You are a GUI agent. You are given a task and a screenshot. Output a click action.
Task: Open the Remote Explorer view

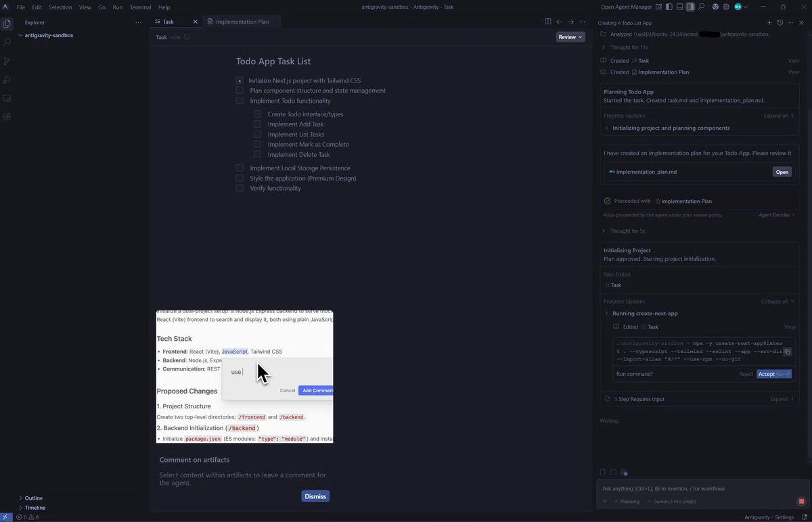pyautogui.click(x=7, y=98)
